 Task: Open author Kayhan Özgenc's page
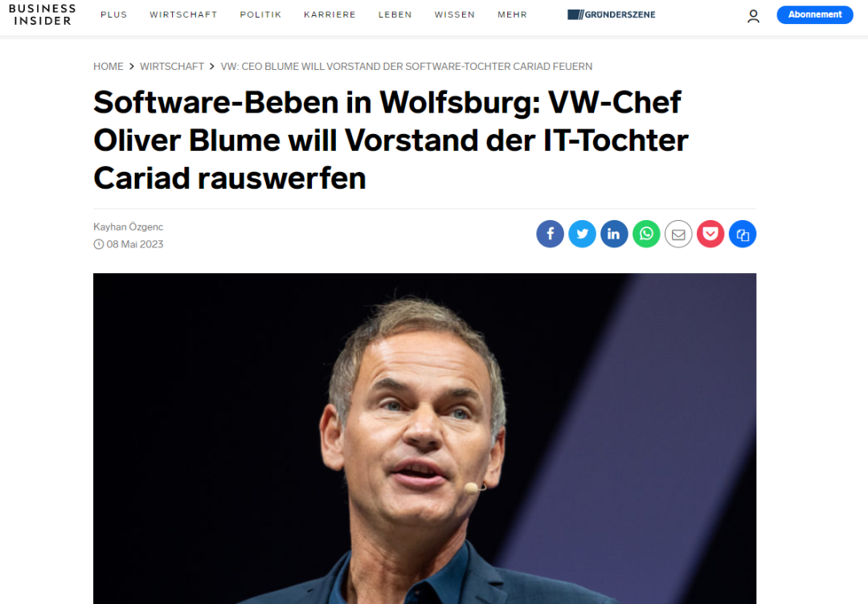tap(128, 226)
